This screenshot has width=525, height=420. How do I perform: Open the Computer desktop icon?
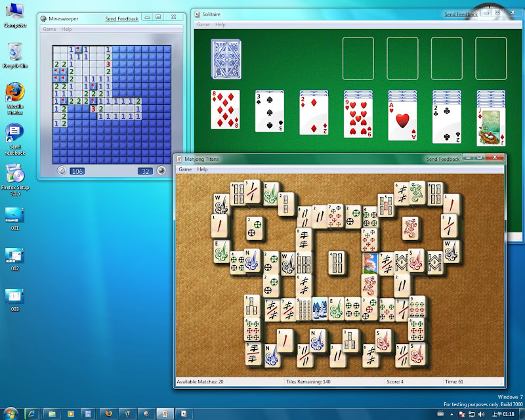point(15,15)
